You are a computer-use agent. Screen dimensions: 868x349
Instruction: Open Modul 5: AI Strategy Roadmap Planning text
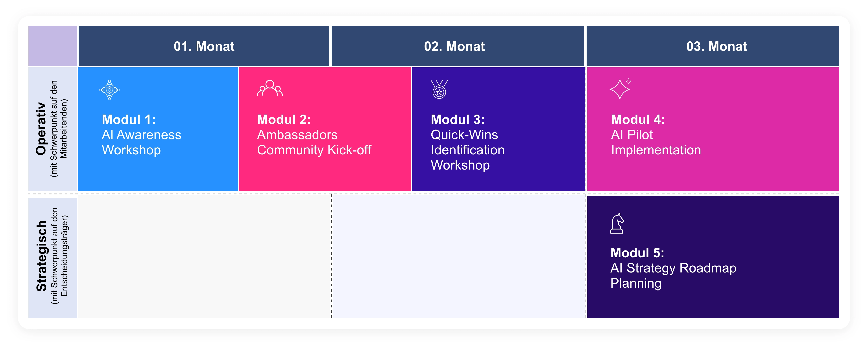673,268
